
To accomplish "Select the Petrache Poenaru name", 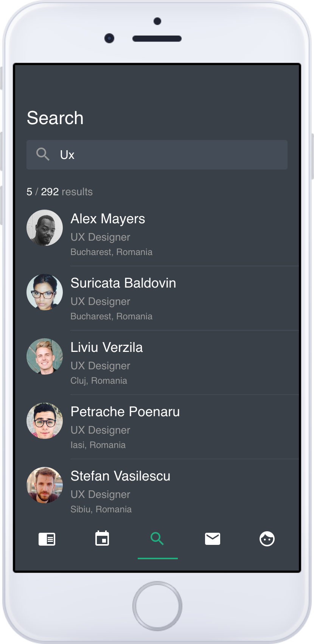I will pos(125,412).
